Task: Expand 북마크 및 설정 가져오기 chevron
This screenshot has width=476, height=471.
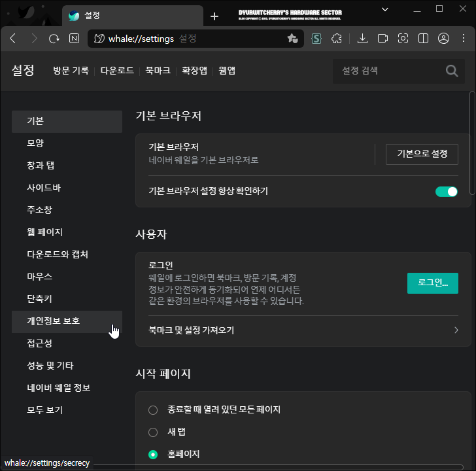Action: [456, 330]
